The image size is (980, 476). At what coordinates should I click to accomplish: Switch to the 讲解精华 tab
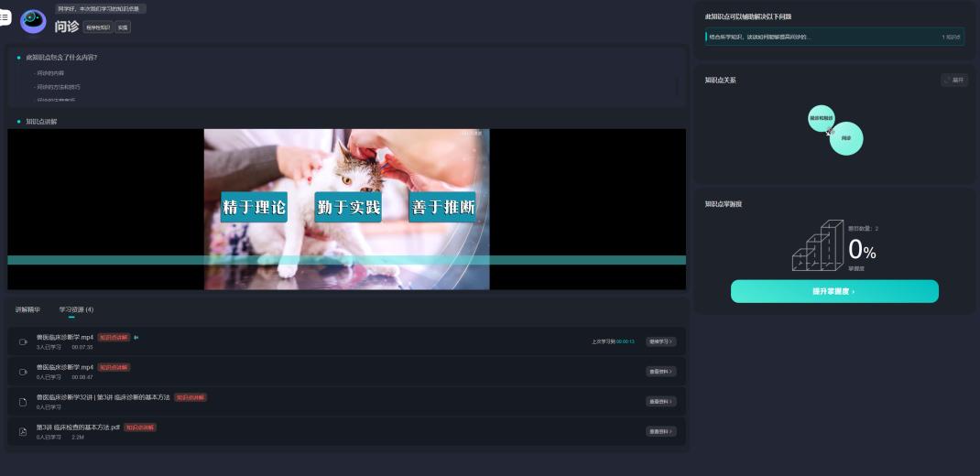pos(27,309)
